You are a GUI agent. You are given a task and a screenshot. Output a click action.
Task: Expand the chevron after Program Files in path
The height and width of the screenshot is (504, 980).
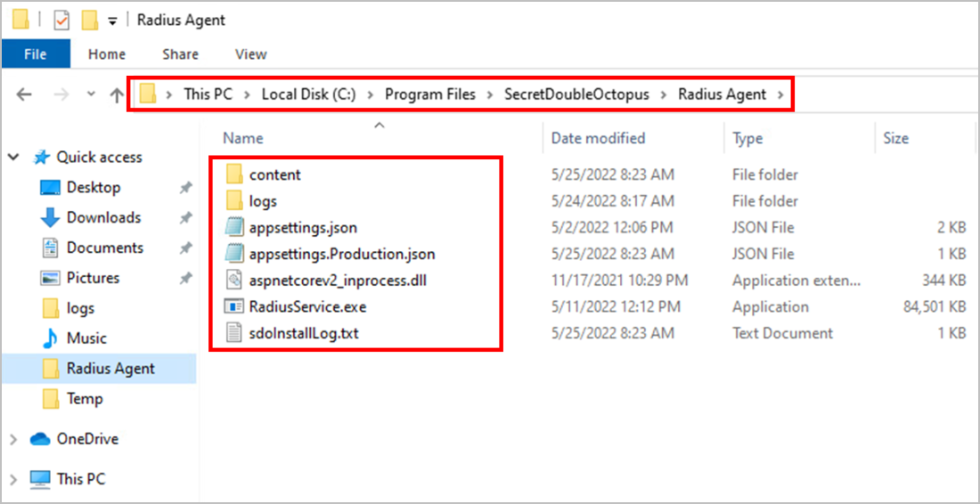pyautogui.click(x=491, y=95)
